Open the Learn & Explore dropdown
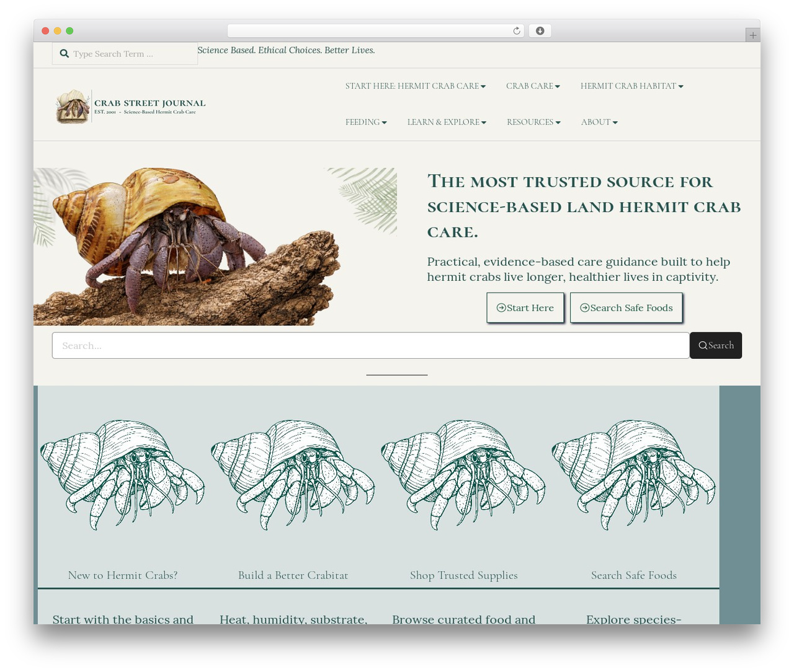794x672 pixels. [447, 122]
